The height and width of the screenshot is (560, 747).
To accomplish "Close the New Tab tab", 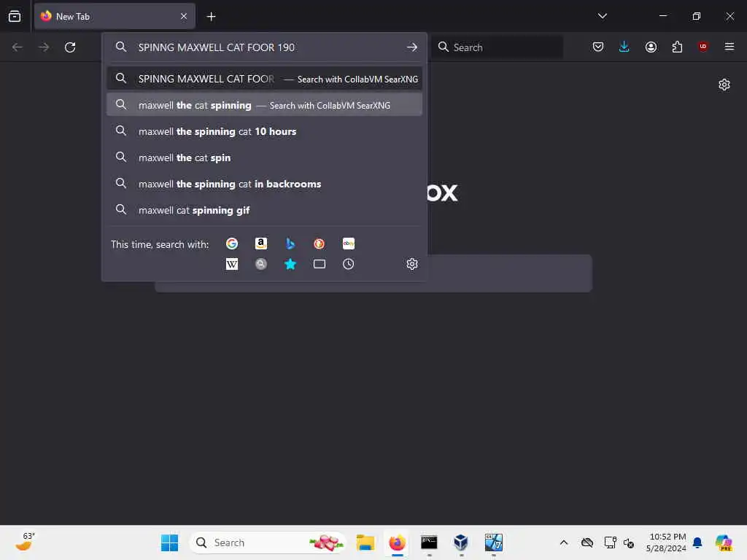I will [x=184, y=16].
